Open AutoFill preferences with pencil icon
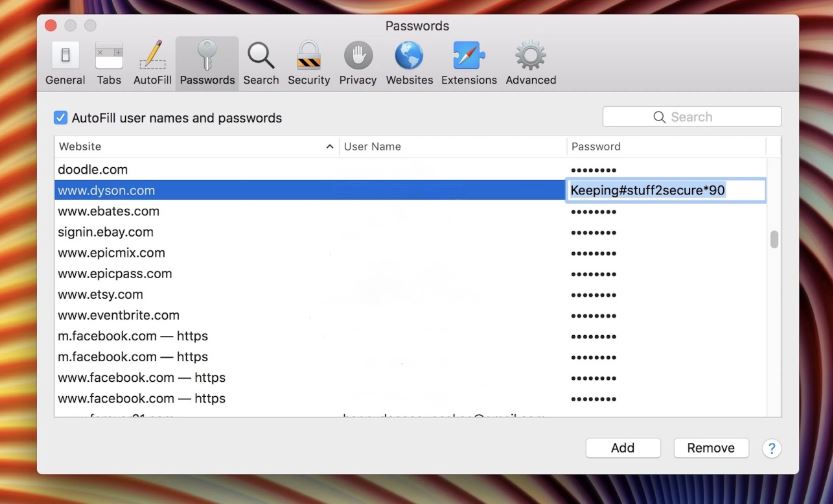The image size is (833, 504). coord(152,63)
